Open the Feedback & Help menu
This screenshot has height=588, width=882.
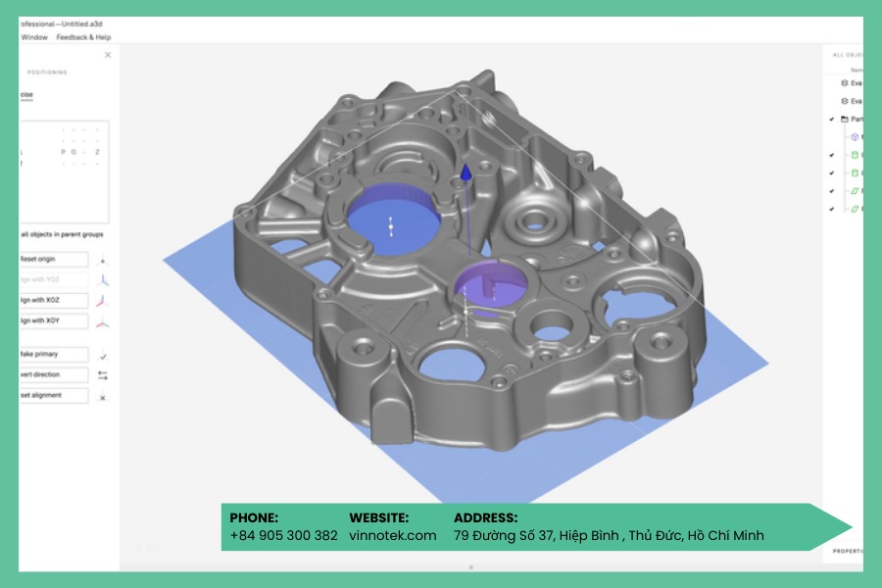(84, 37)
